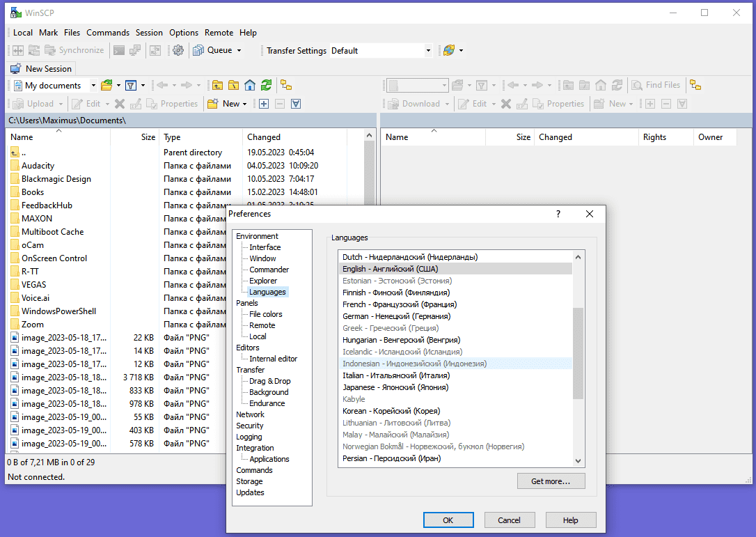
Task: Click the local panel filter funnel icon
Action: (130, 85)
